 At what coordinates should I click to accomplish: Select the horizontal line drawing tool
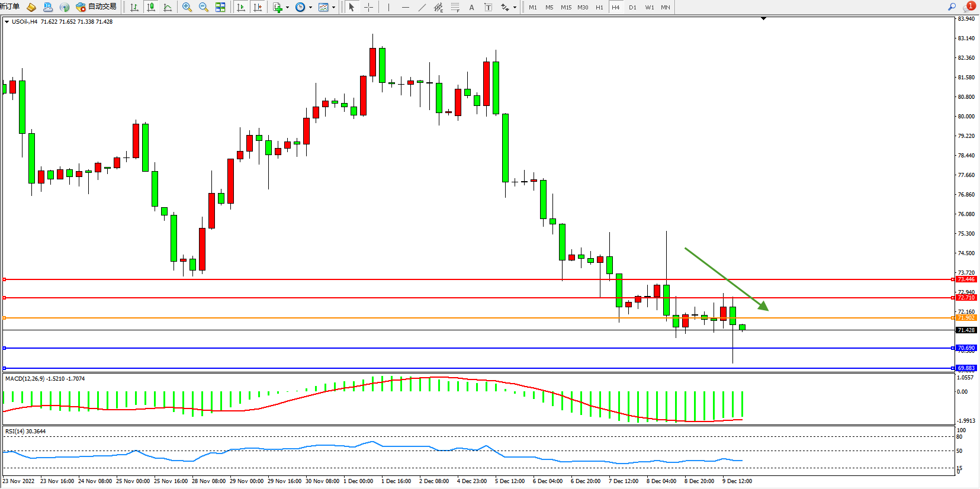[405, 7]
